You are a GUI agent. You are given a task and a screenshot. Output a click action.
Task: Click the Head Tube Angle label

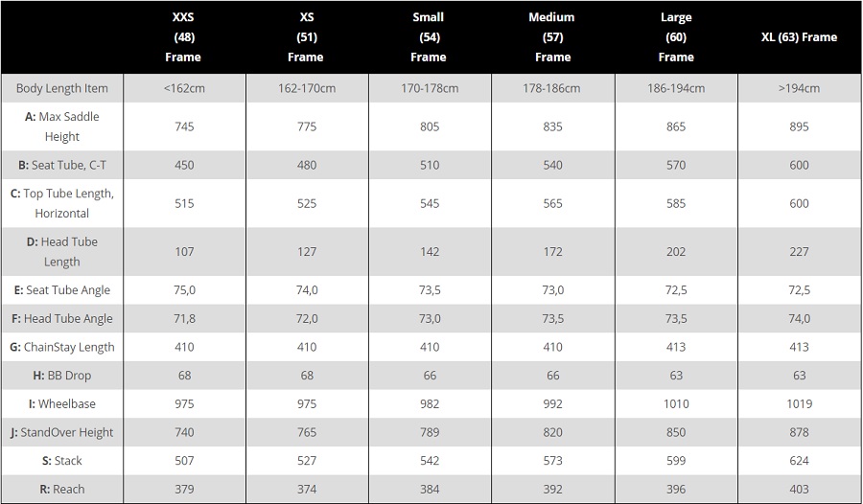[61, 318]
